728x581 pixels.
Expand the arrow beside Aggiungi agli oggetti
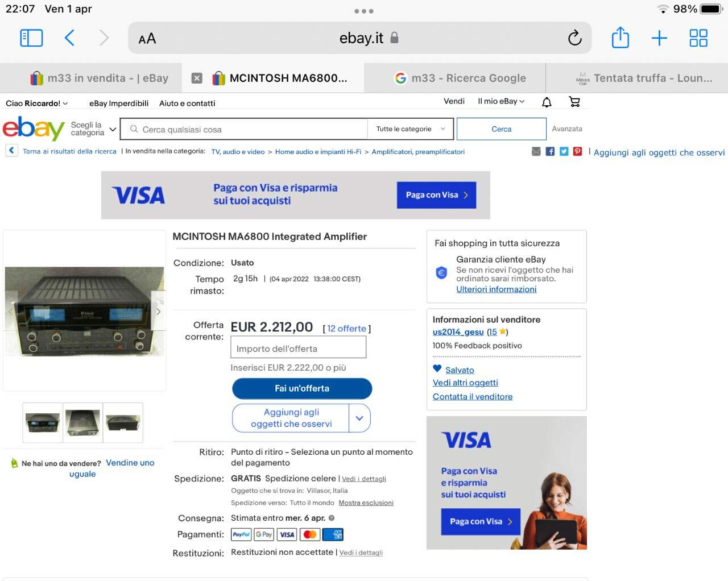point(359,418)
